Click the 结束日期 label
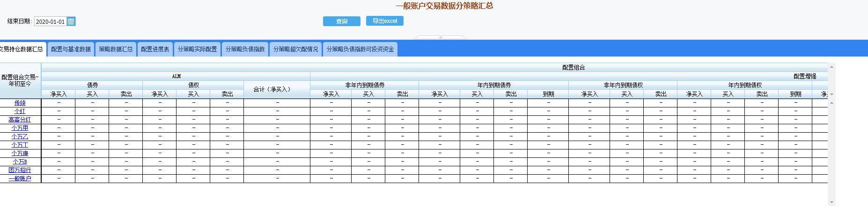The image size is (868, 206). click(19, 21)
